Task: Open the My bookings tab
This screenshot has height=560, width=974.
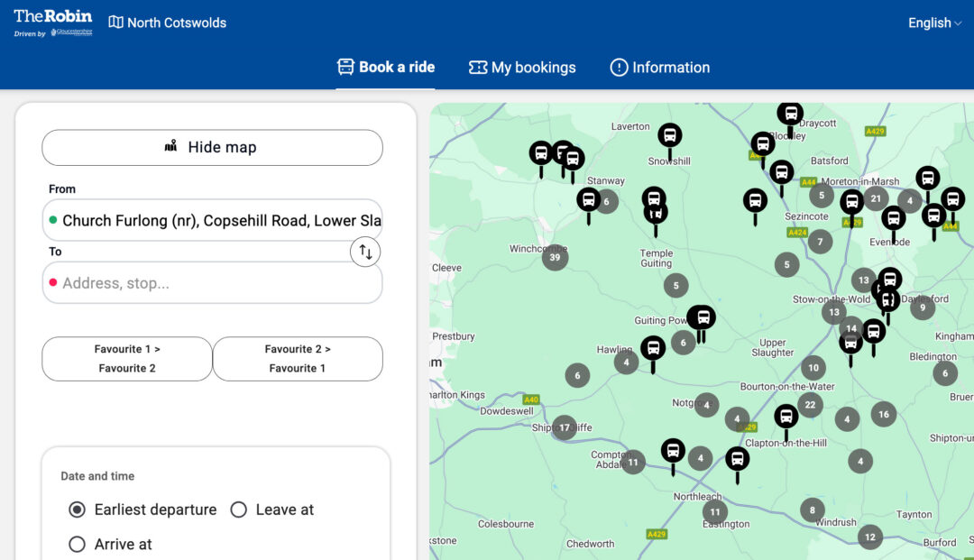Action: (x=522, y=67)
